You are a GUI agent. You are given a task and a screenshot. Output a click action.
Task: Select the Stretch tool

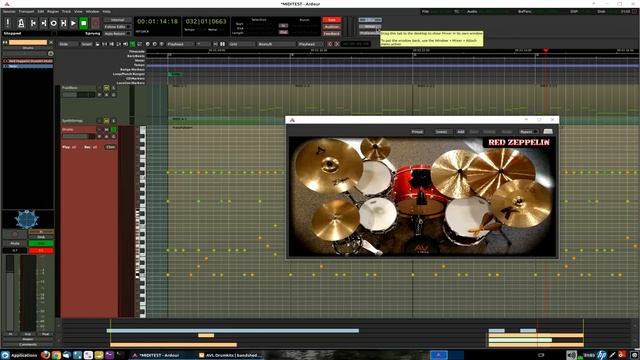coord(118,44)
